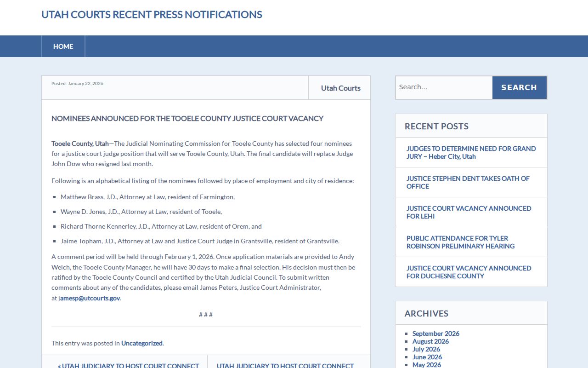
Task: Click the Utah Courts author label
Action: point(340,88)
